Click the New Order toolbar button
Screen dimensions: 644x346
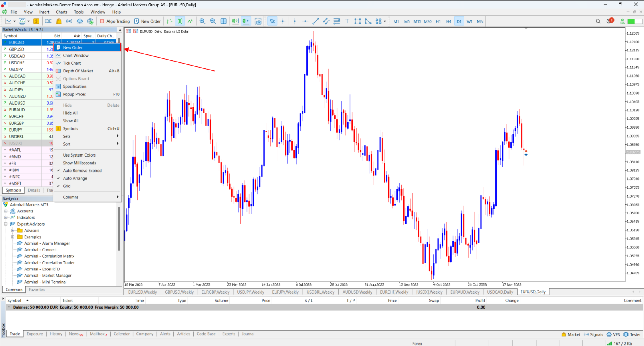[147, 21]
